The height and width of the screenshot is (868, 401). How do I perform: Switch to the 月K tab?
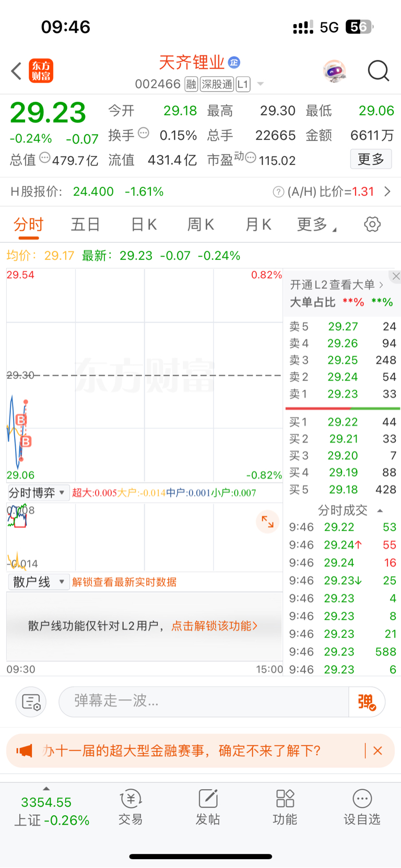coord(258,224)
